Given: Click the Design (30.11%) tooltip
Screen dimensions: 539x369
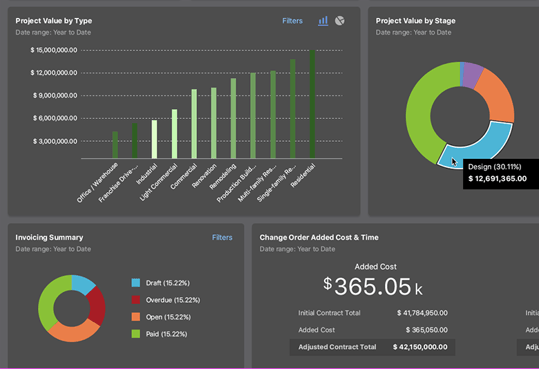Looking at the screenshot, I should tap(501, 174).
